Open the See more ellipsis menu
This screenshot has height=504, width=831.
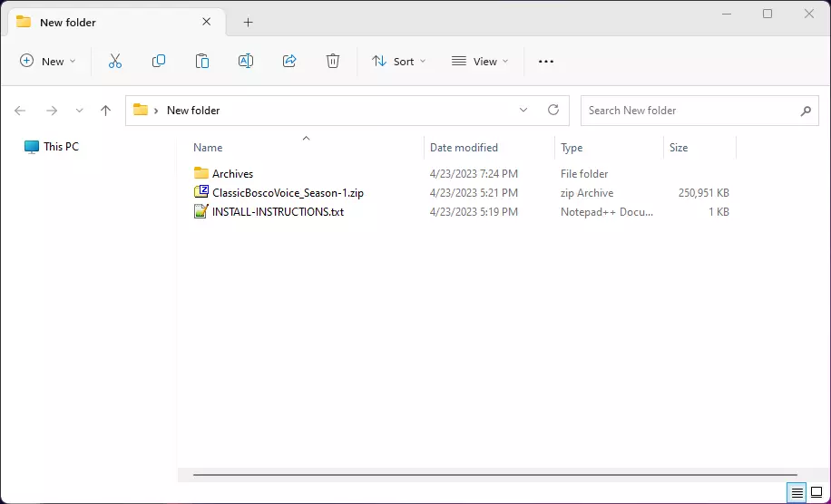[x=545, y=61]
